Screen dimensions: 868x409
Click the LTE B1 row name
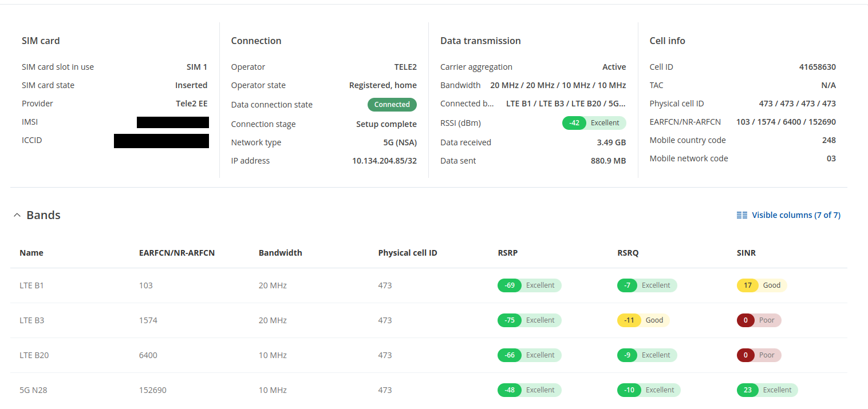click(x=31, y=285)
